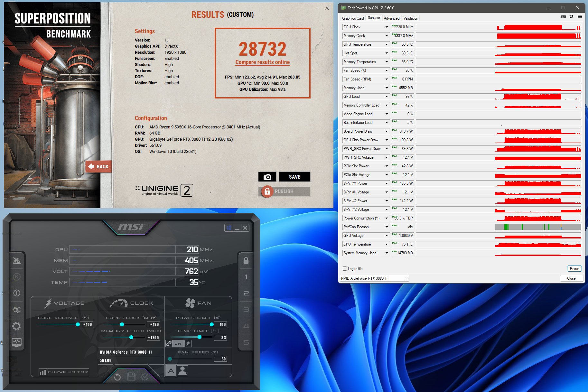Take a screenshot in Superposition results
The width and height of the screenshot is (588, 392).
point(267,177)
